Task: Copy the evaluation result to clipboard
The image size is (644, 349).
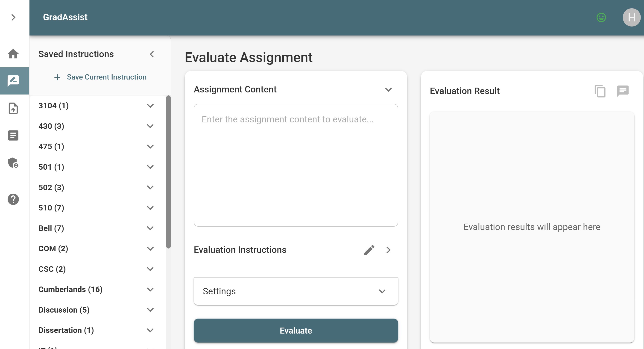Action: (x=600, y=91)
